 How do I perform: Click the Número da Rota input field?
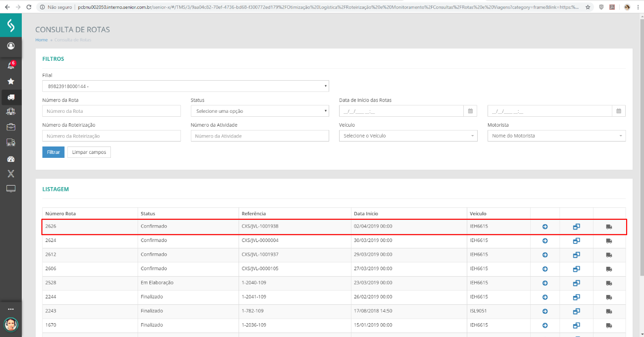click(111, 111)
